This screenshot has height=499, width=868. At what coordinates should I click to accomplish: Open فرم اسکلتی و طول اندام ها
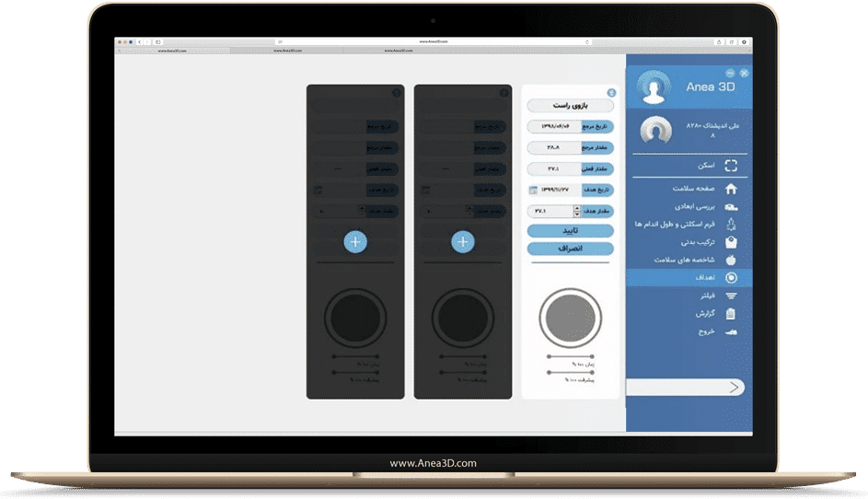tap(689, 225)
